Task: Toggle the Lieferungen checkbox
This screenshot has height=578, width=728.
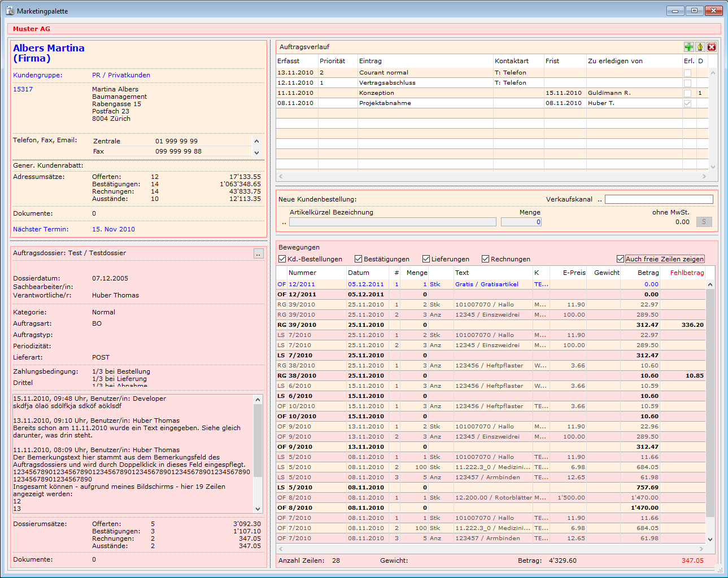Action: (426, 259)
